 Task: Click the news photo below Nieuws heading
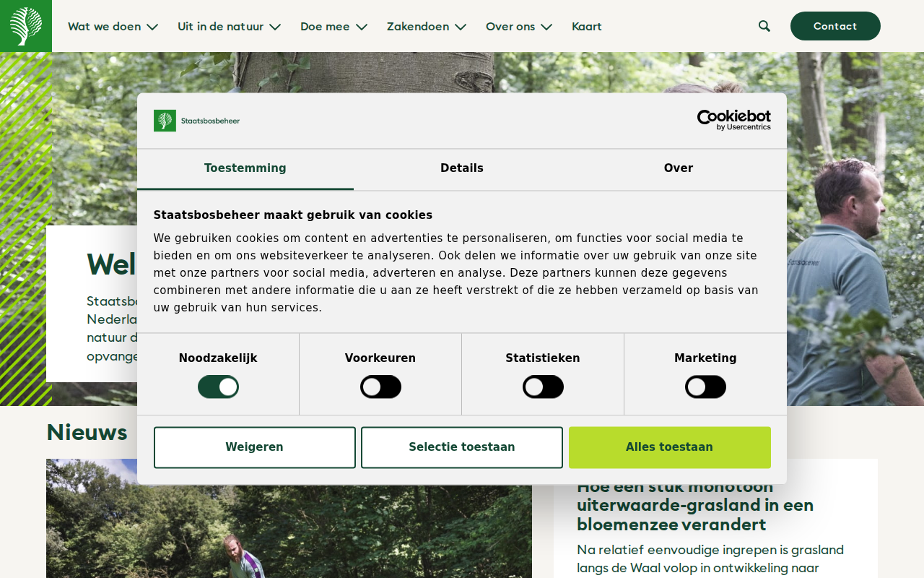[289, 518]
